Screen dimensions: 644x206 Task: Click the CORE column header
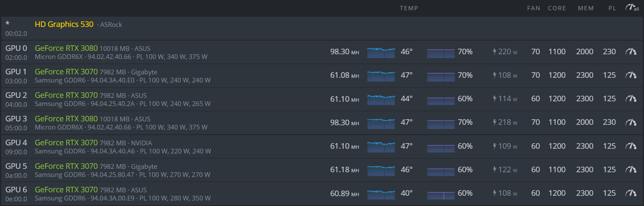click(557, 8)
